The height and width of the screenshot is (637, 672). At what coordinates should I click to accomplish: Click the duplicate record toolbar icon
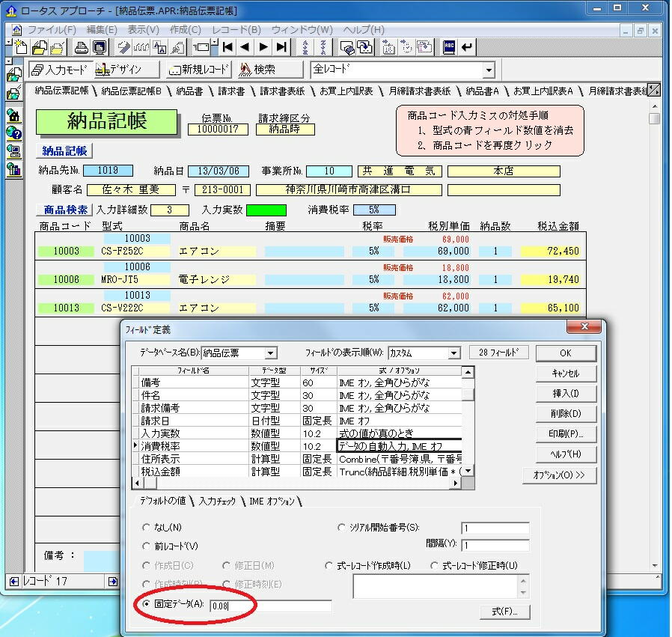pyautogui.click(x=364, y=47)
